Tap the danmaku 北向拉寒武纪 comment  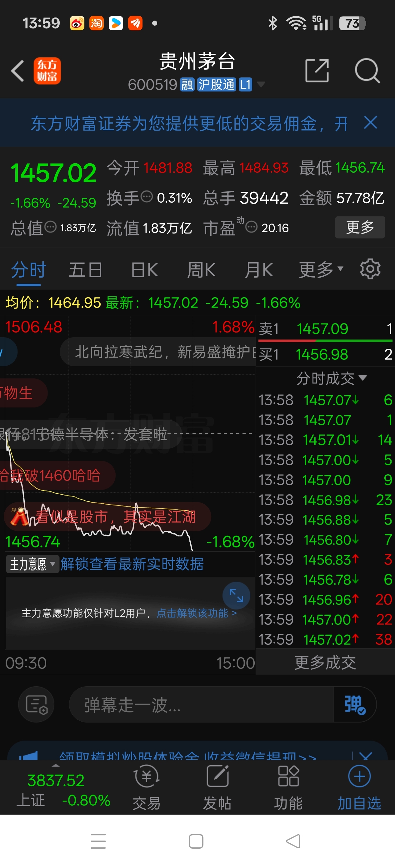158,352
